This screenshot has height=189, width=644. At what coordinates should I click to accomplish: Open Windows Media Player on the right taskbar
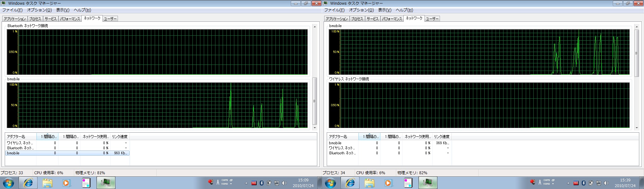[x=389, y=183]
